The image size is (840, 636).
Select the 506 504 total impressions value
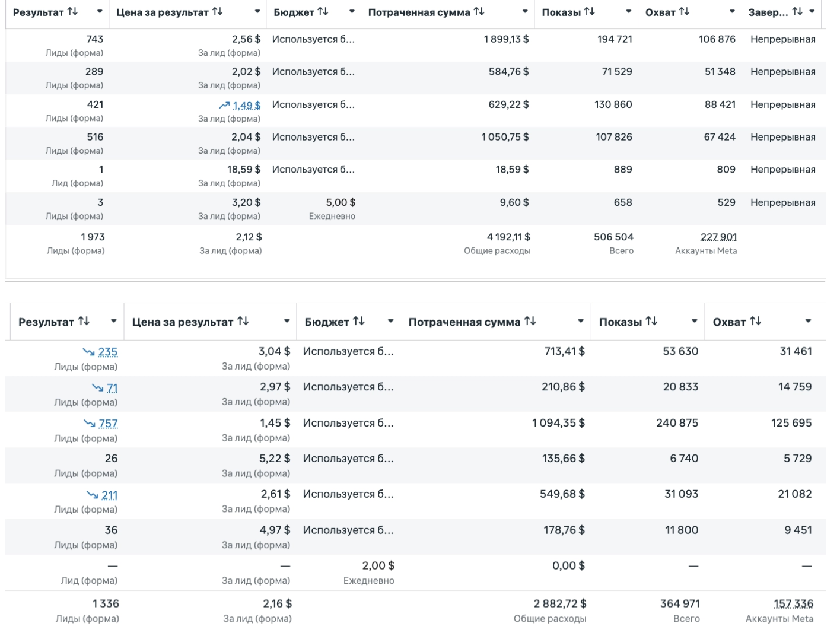613,237
